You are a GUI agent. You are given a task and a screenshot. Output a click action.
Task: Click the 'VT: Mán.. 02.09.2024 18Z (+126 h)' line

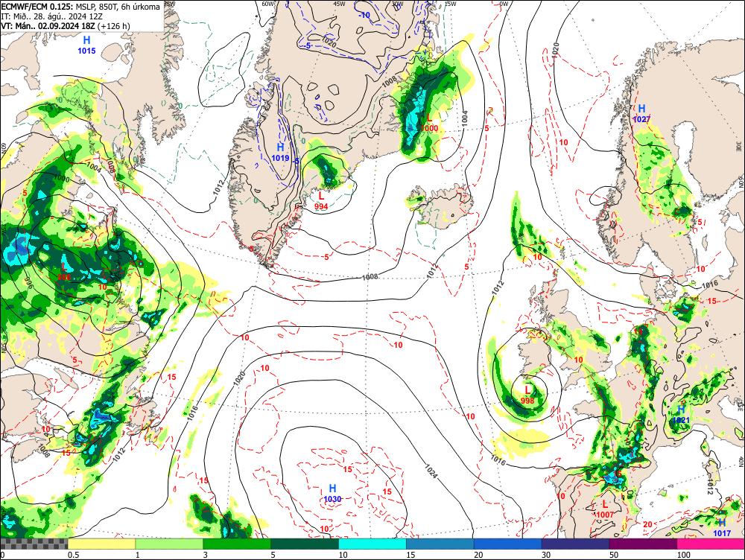66,25
